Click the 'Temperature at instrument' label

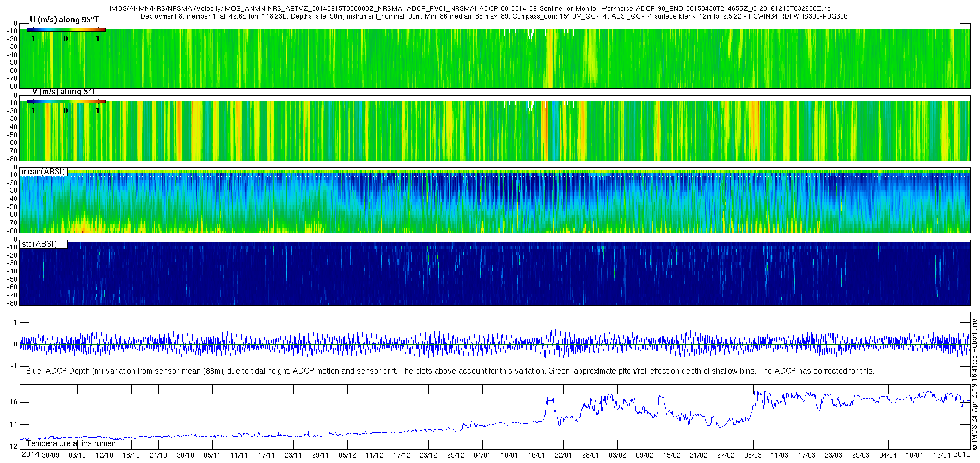point(72,443)
